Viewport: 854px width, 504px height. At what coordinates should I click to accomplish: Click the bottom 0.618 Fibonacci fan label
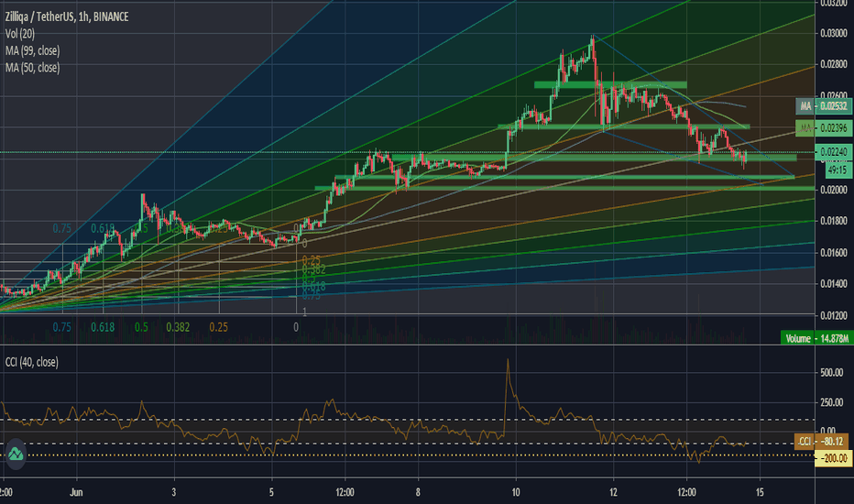tap(103, 327)
